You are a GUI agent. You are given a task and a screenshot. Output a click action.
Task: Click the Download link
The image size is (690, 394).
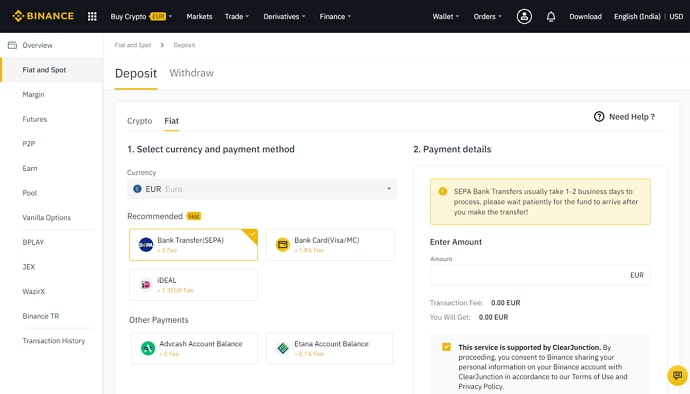point(585,16)
